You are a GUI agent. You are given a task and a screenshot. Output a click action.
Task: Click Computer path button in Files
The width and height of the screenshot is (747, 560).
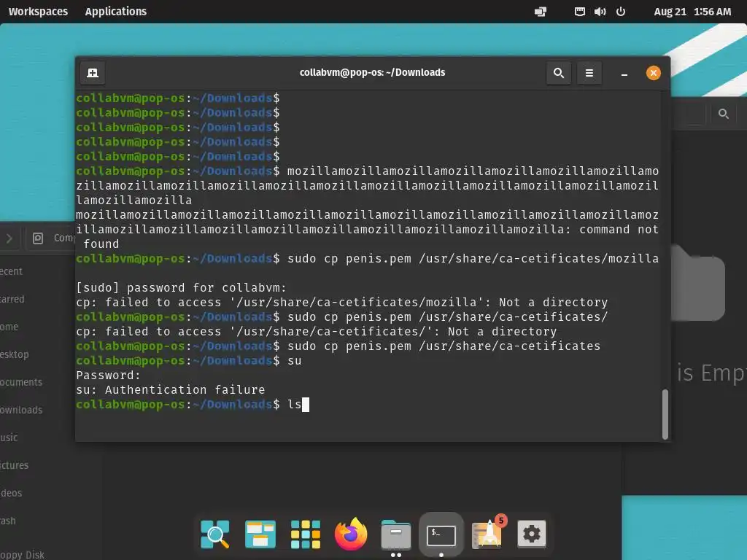[x=51, y=238]
